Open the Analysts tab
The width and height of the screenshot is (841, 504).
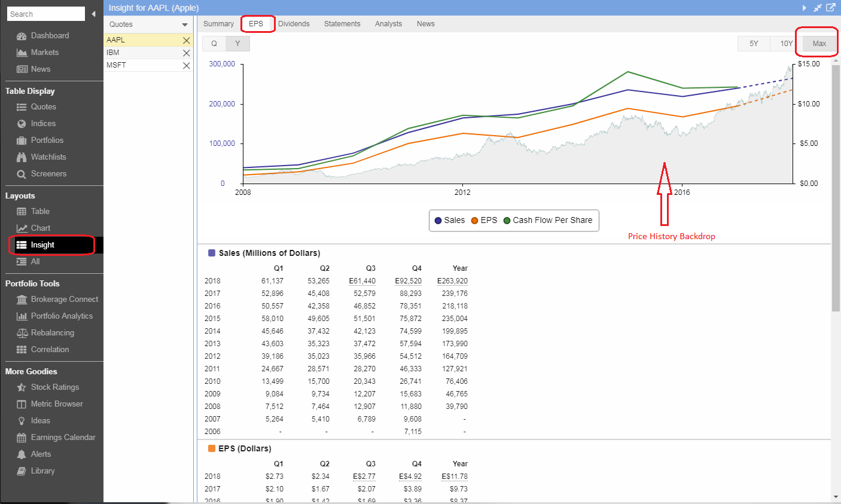(x=388, y=24)
